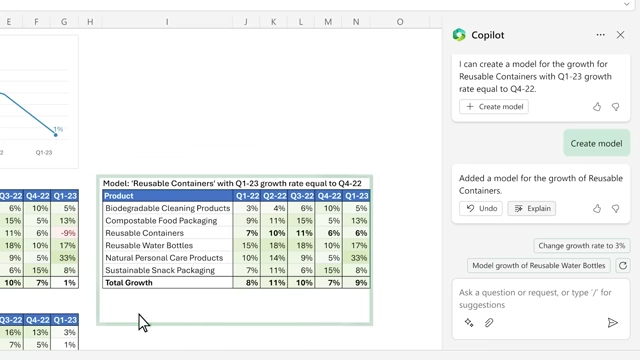
Task: Choose 'Model growth of Reusable Water Bottles'
Action: coord(538,266)
